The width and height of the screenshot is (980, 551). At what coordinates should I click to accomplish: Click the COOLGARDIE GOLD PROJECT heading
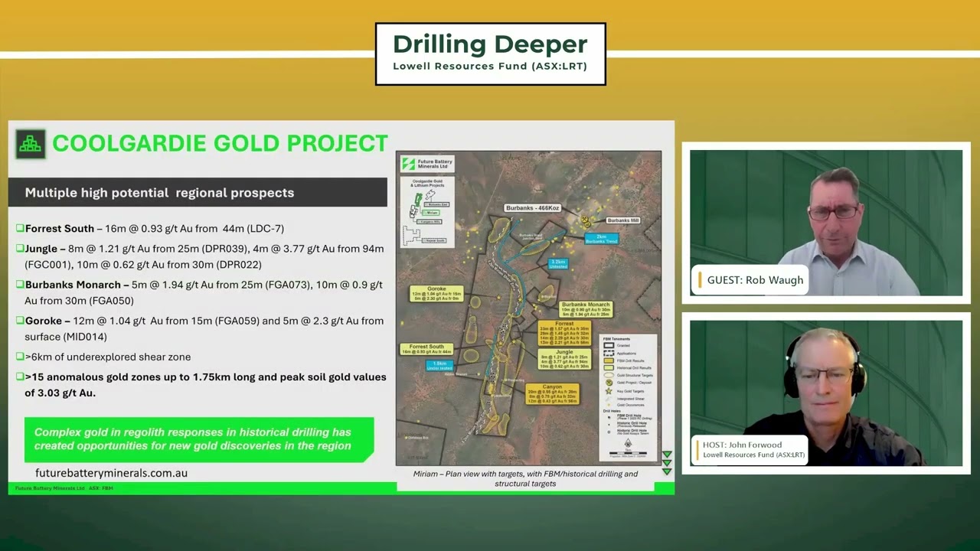pyautogui.click(x=220, y=143)
